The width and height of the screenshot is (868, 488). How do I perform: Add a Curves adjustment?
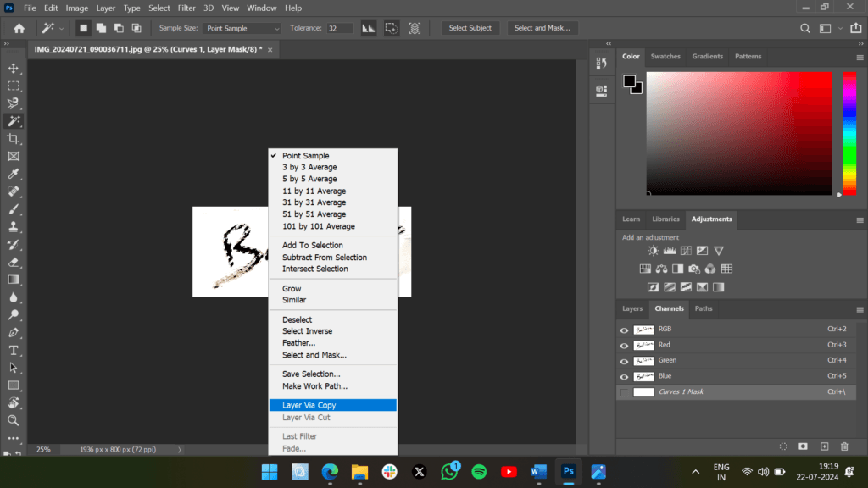coord(686,251)
